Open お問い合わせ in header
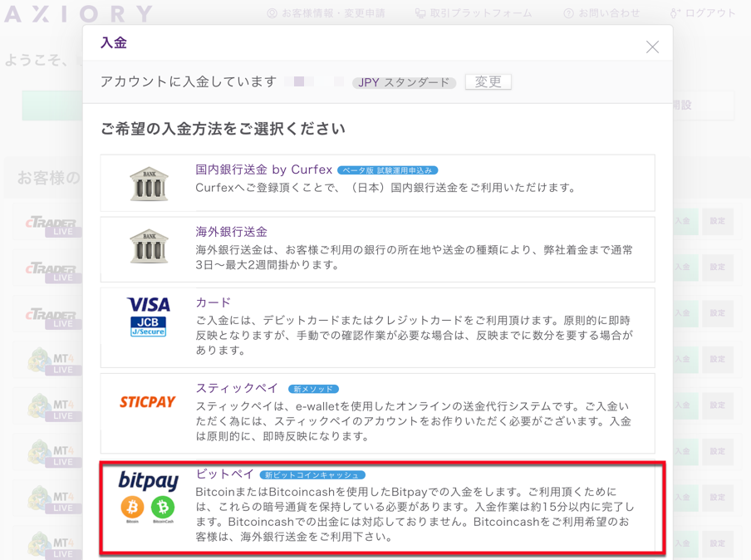This screenshot has width=751, height=560. pyautogui.click(x=601, y=13)
